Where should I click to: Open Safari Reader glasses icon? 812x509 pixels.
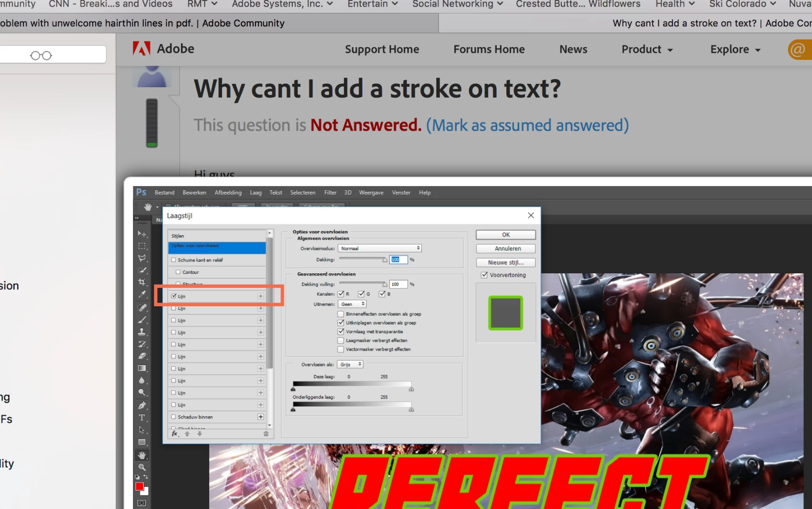pyautogui.click(x=41, y=56)
